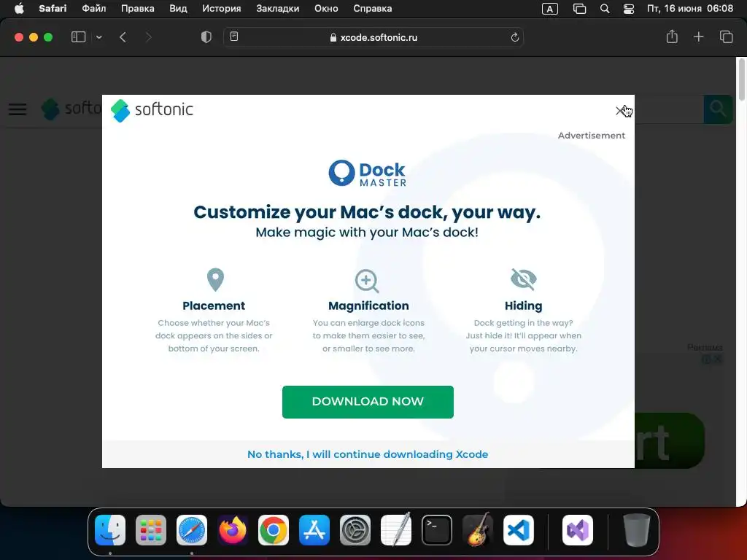This screenshot has width=747, height=560.
Task: Toggle the Safari sidebar
Action: click(x=78, y=37)
